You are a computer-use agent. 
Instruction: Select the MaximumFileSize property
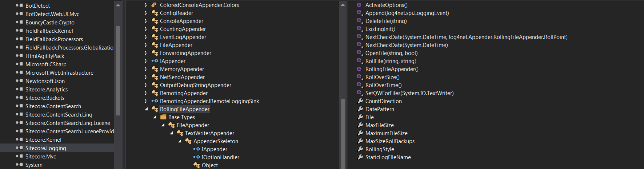tap(386, 133)
